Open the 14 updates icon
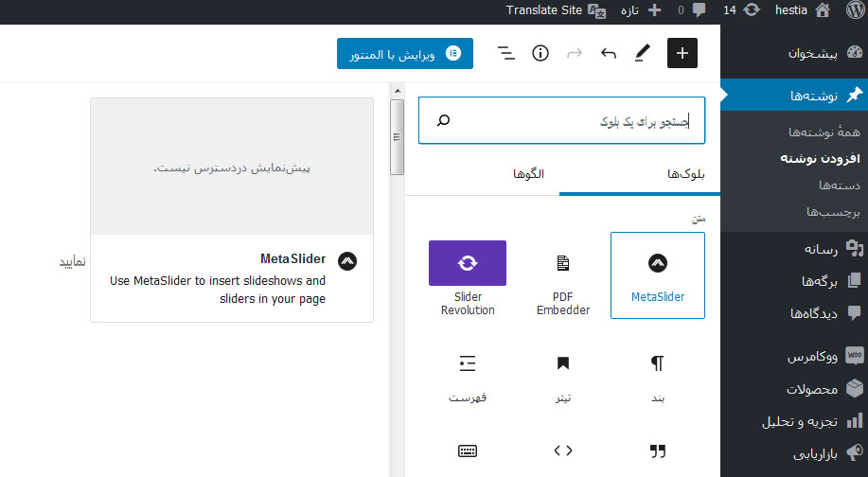868x477 pixels. click(x=742, y=10)
